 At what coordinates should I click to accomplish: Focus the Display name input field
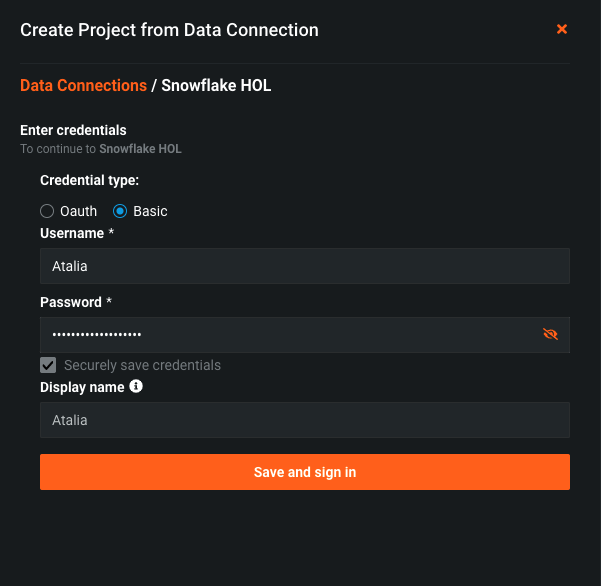click(x=305, y=420)
